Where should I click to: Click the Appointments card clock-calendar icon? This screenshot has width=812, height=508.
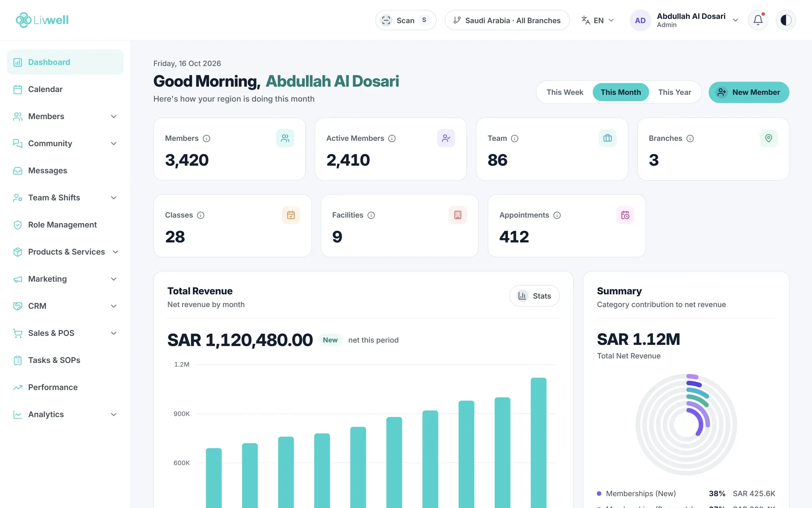(x=625, y=215)
